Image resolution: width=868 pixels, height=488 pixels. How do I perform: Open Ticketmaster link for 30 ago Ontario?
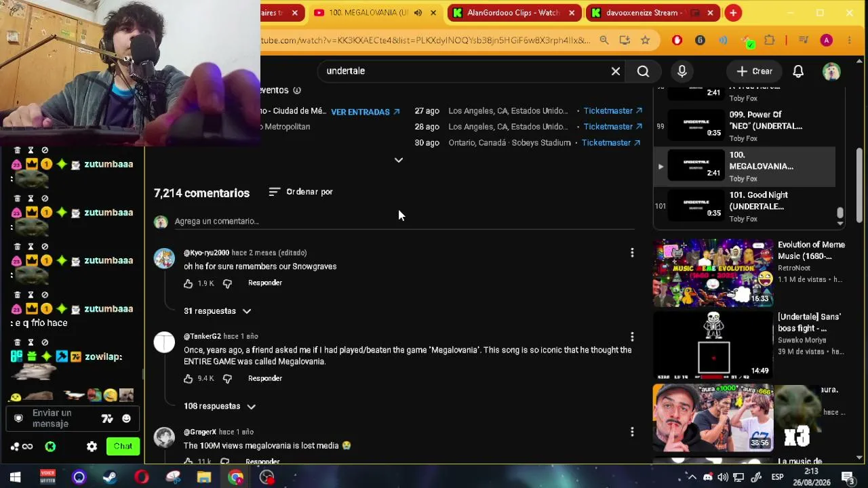tap(611, 143)
